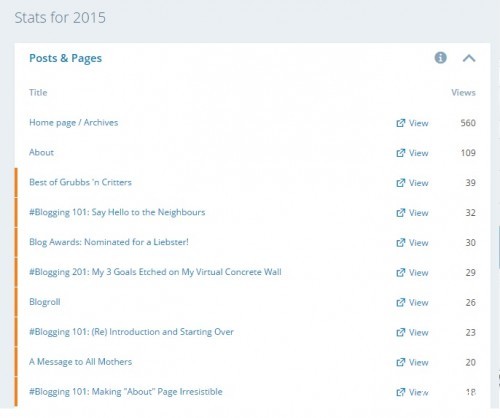Select the Best of Grubbs 'n Critters post

tap(80, 182)
